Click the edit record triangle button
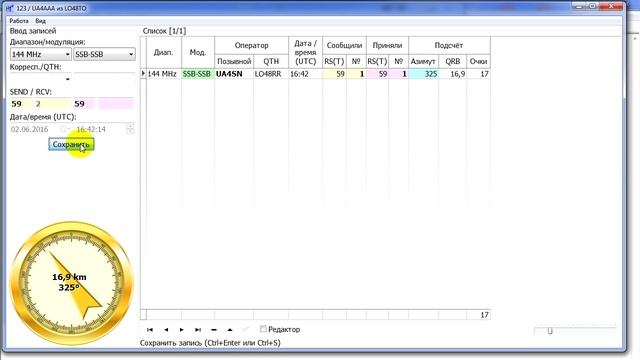This screenshot has width=640, height=360. point(230,329)
